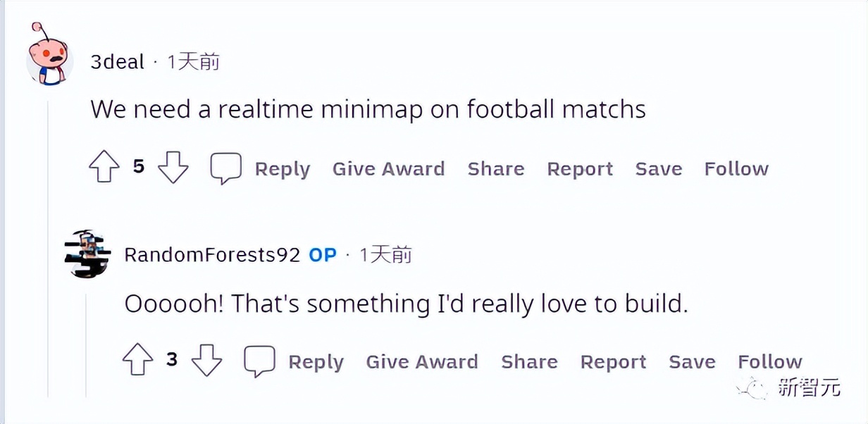Open 3deal's Snoo avatar
Image resolution: width=868 pixels, height=424 pixels.
point(49,58)
